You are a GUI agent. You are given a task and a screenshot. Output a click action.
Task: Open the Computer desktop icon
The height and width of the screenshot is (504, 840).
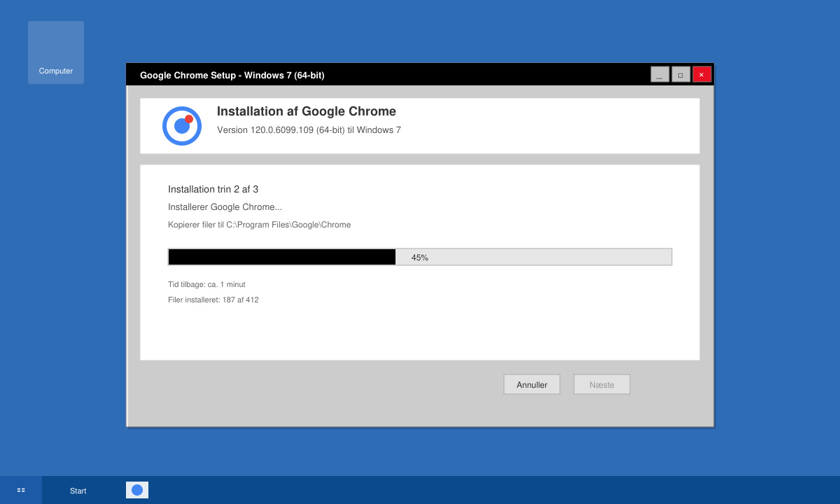56,52
